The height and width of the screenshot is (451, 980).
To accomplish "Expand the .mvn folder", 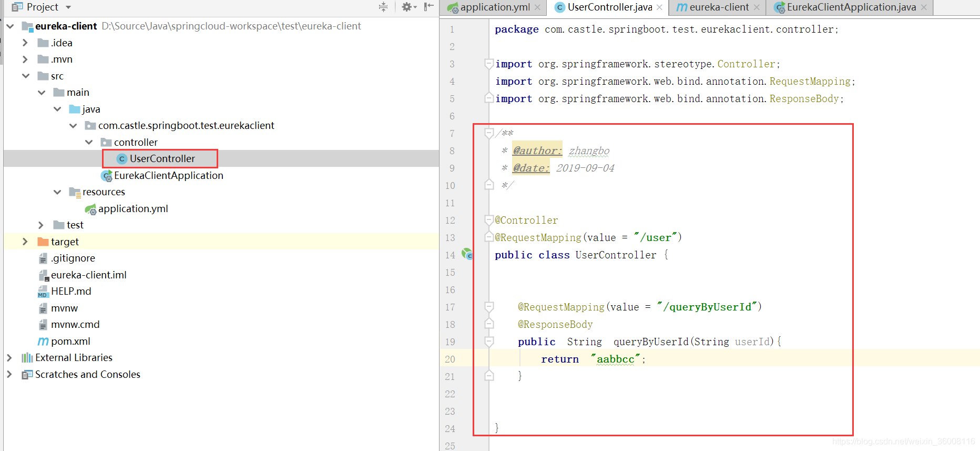I will (x=25, y=59).
